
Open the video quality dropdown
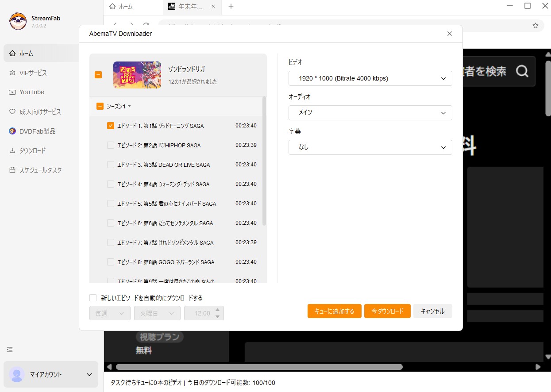pos(370,78)
